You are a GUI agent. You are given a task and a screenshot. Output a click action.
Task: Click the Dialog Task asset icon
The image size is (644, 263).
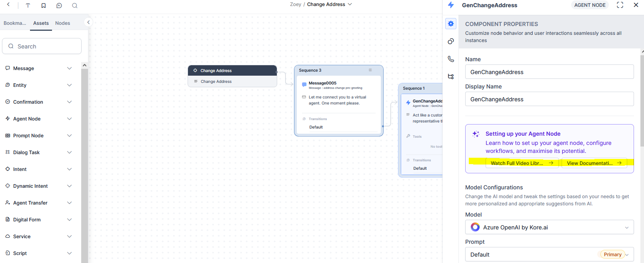click(x=8, y=152)
